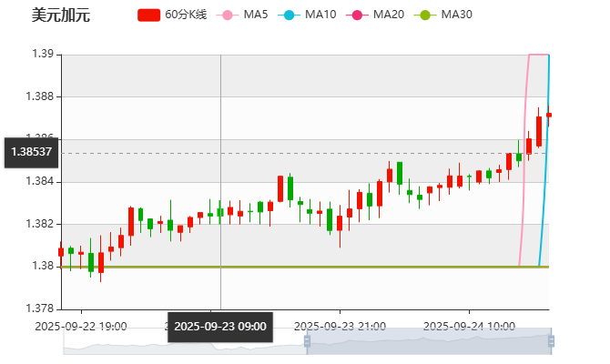Click the MA10 cyan legend marker
Screen dimensions: 610x364
pyautogui.click(x=289, y=15)
